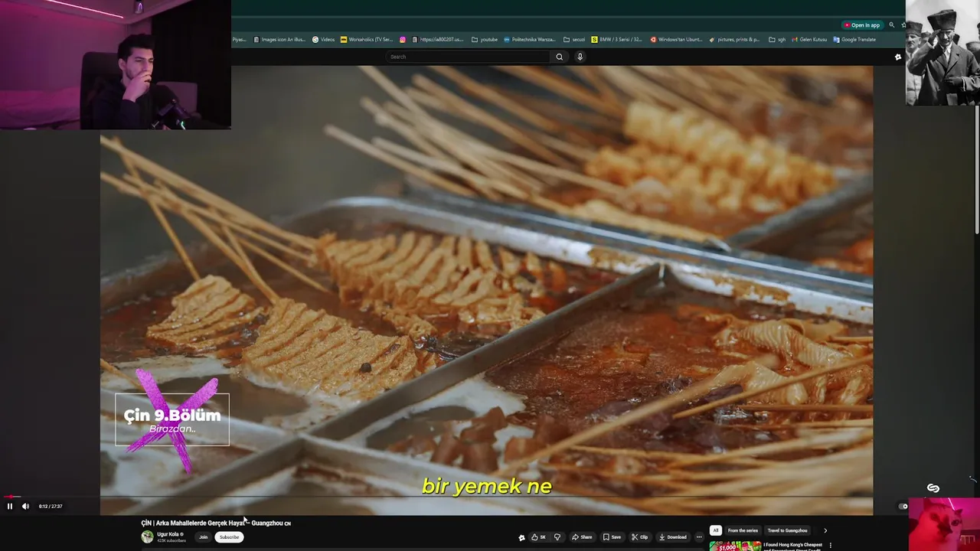
Task: Join the Ugur Kola channel membership
Action: pyautogui.click(x=203, y=537)
